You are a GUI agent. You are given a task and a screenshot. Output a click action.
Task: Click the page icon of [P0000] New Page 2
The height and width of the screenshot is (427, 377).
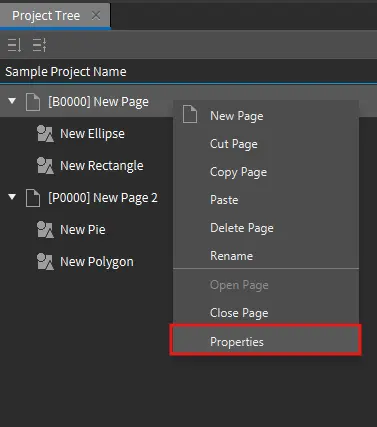33,198
